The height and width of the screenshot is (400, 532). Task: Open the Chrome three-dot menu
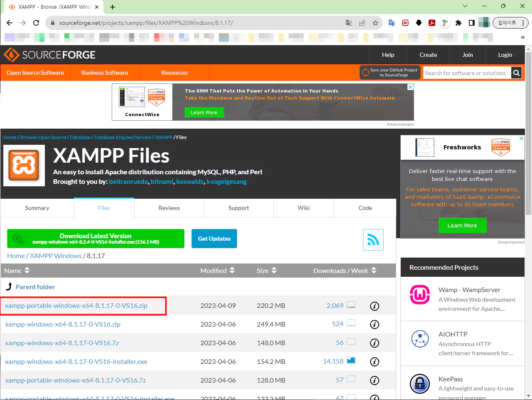click(523, 23)
